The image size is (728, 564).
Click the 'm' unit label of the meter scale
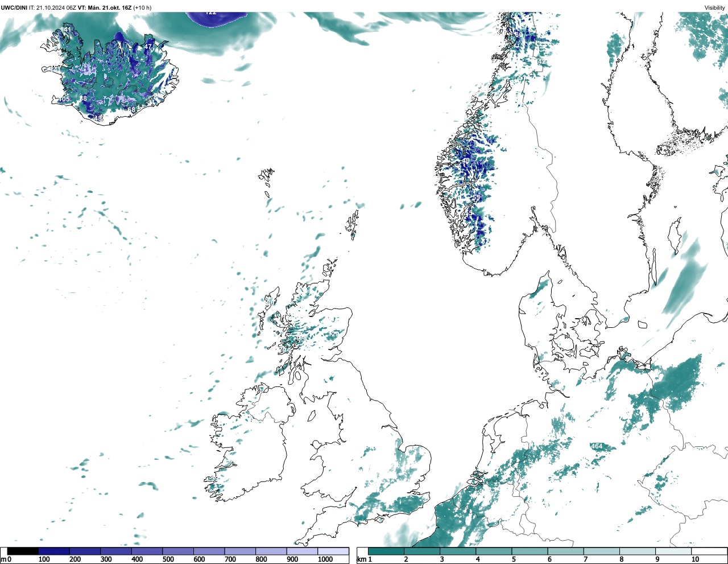coord(3,560)
